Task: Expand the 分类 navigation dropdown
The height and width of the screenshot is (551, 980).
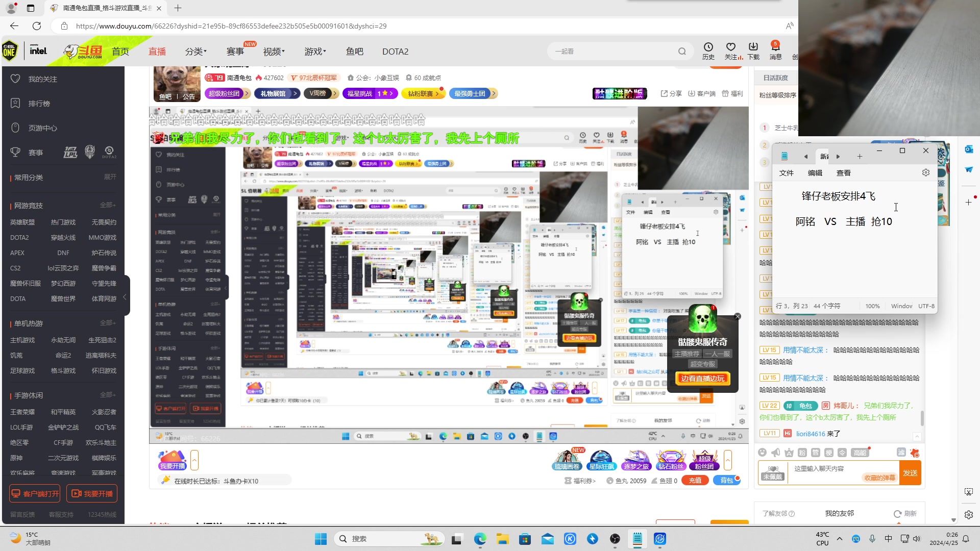Action: (x=195, y=51)
